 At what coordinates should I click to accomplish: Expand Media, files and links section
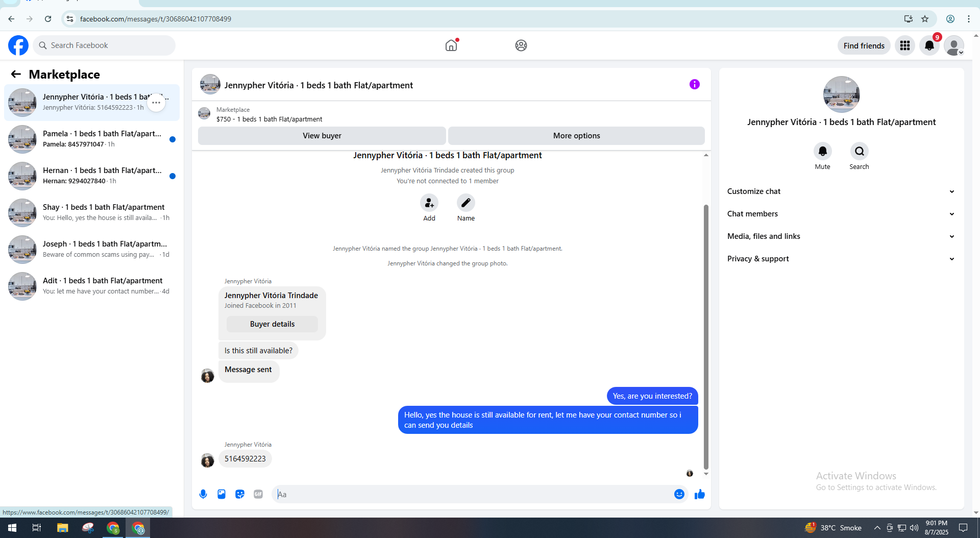coord(841,236)
